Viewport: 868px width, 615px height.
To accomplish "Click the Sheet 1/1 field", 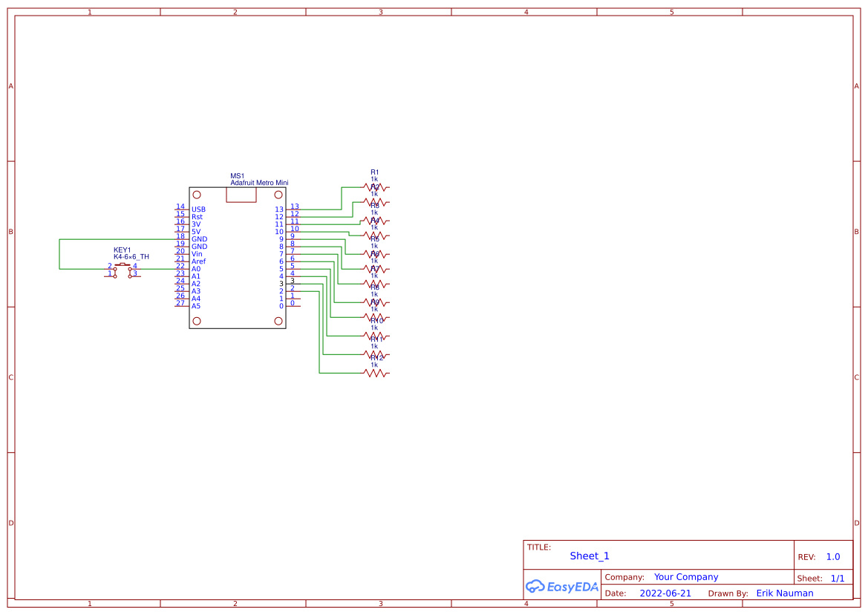I will [x=839, y=577].
